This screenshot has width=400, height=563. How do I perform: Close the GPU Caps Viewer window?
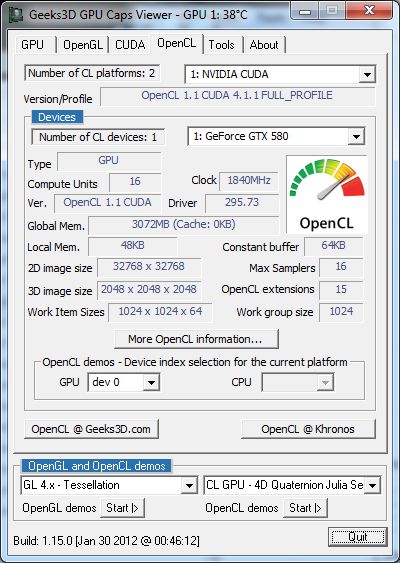tap(369, 11)
